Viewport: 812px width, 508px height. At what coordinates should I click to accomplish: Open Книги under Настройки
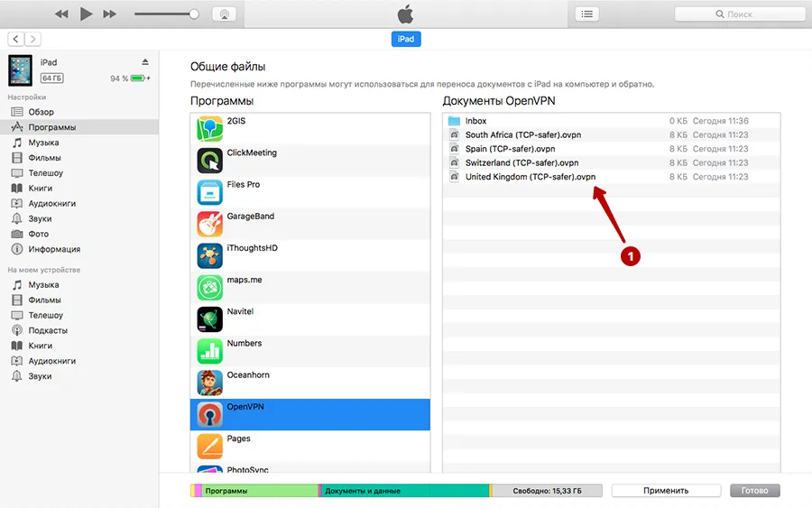(41, 188)
